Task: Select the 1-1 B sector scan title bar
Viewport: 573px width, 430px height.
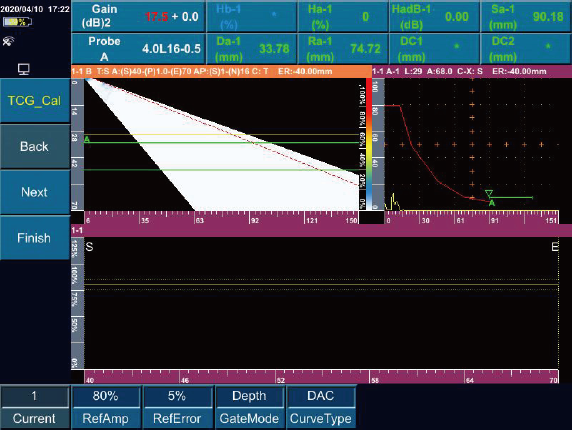Action: pyautogui.click(x=221, y=71)
